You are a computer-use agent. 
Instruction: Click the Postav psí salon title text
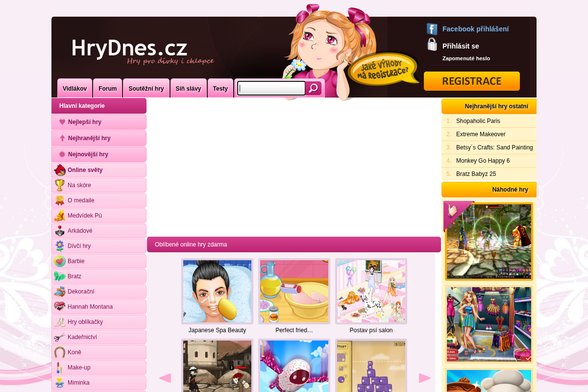coord(371,330)
